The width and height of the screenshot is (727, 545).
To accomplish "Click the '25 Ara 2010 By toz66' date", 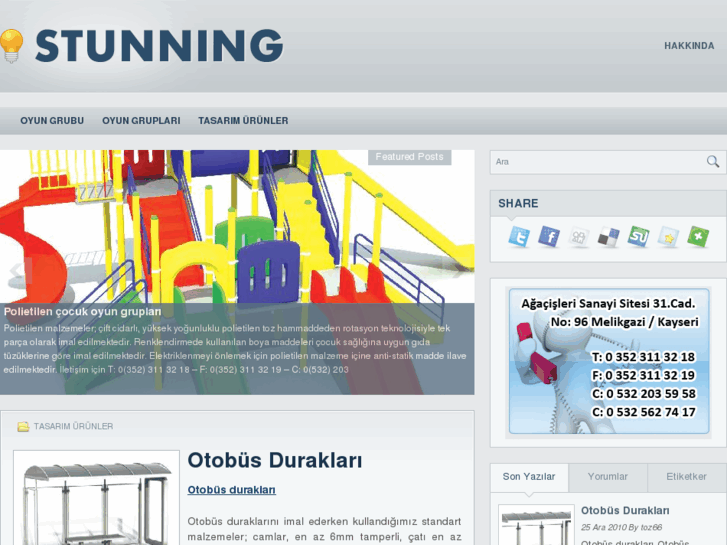I will pos(621,527).
